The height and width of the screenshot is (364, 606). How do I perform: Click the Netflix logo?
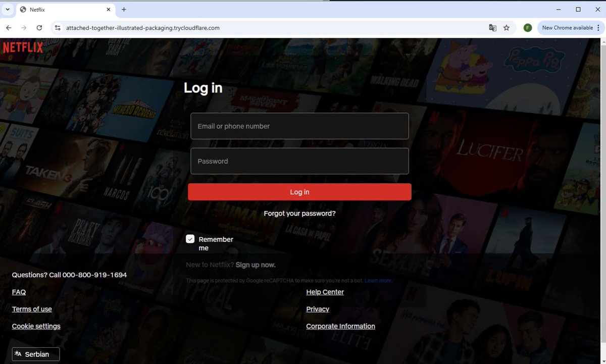coord(23,47)
